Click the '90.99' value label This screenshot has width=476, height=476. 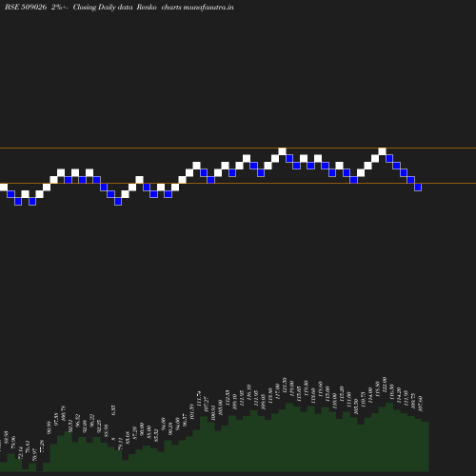click(49, 427)
